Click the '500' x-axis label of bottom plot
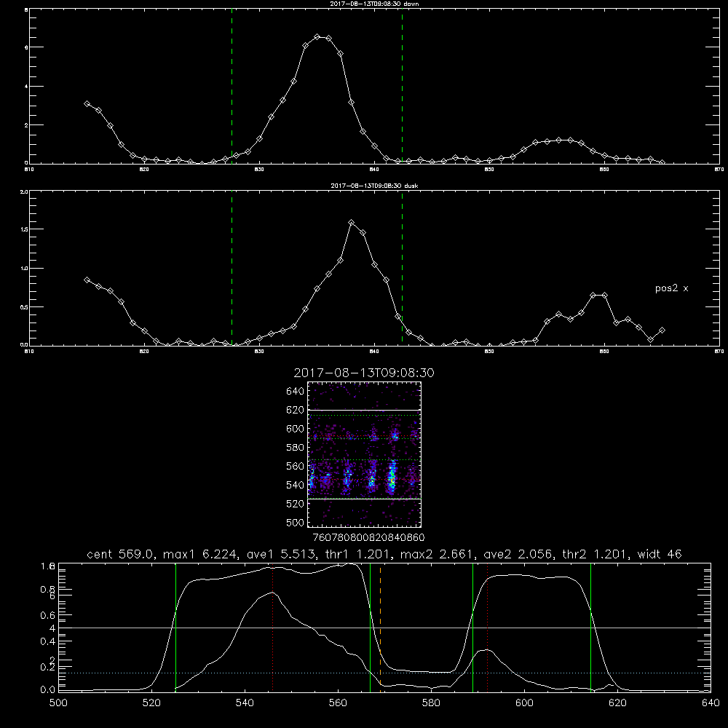Viewport: 728px width, 728px height. click(58, 703)
